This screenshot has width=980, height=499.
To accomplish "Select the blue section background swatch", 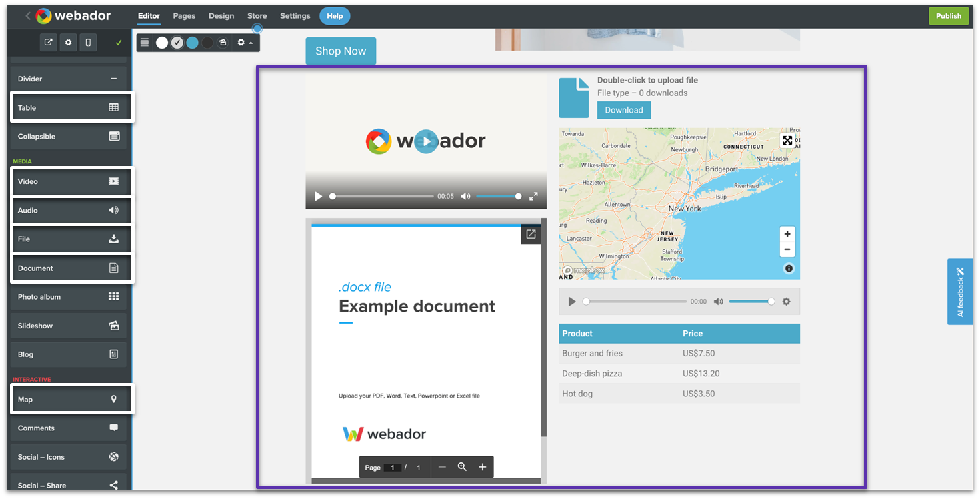I will (192, 43).
